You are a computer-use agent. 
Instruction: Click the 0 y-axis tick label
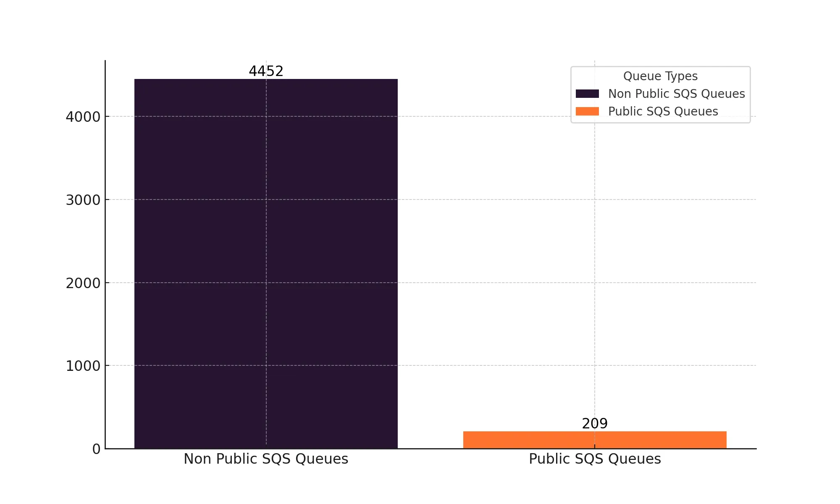(97, 449)
